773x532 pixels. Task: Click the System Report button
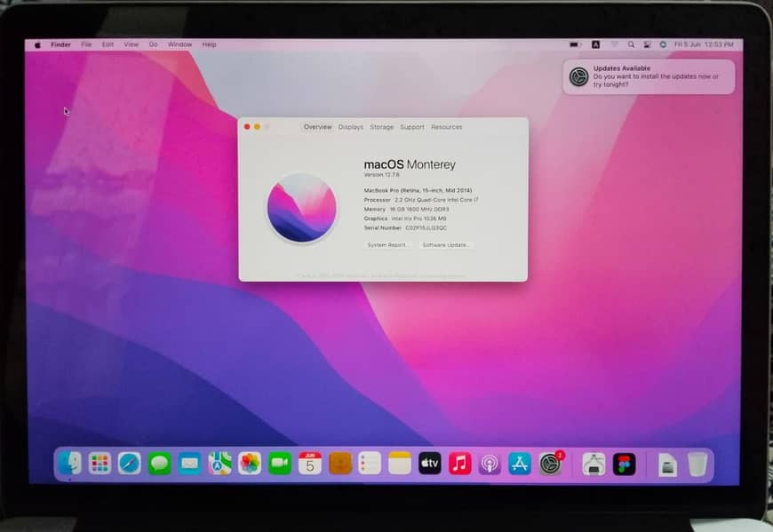coord(387,245)
